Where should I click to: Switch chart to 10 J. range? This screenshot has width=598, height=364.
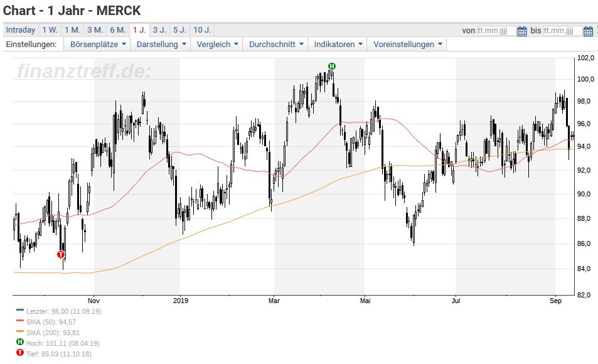(x=202, y=29)
